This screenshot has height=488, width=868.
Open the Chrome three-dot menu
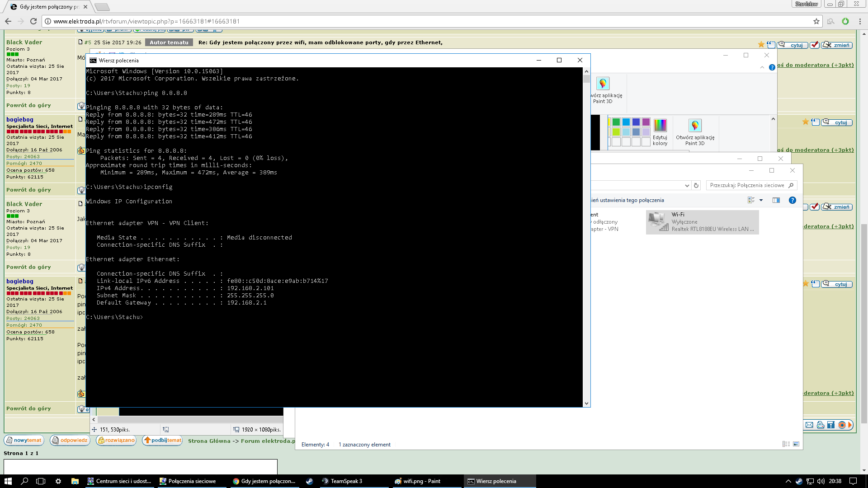pyautogui.click(x=860, y=21)
